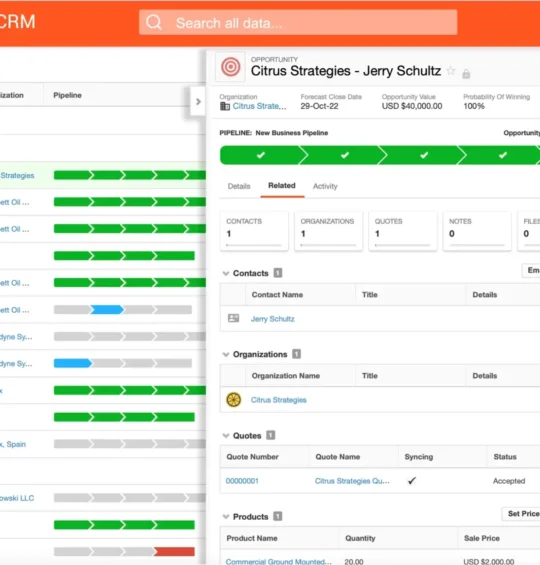Open the Citrus Strate... organization link in header

(259, 106)
